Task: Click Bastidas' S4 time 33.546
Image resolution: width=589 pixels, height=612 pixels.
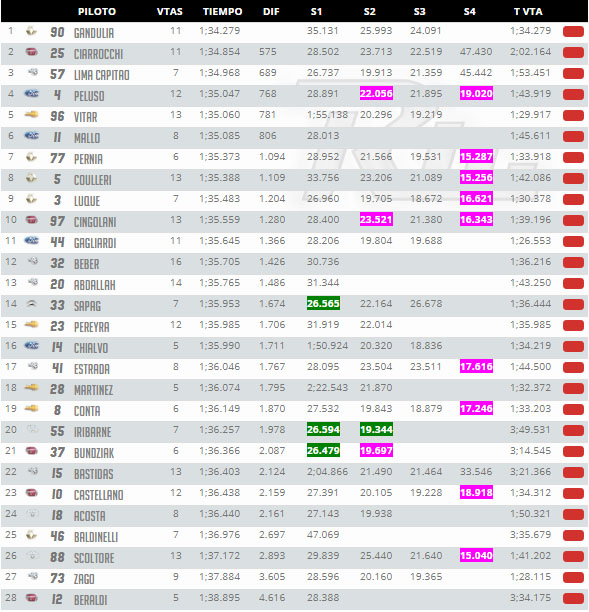Action: click(x=476, y=471)
